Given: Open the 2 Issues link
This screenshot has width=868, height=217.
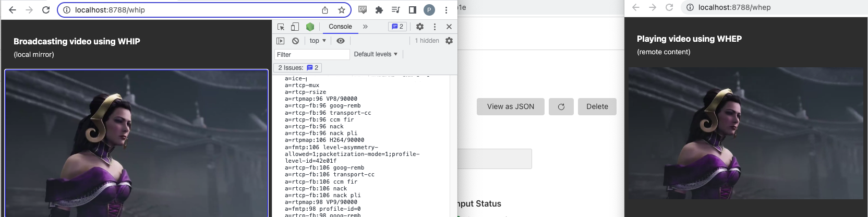Looking at the screenshot, I should coord(298,68).
